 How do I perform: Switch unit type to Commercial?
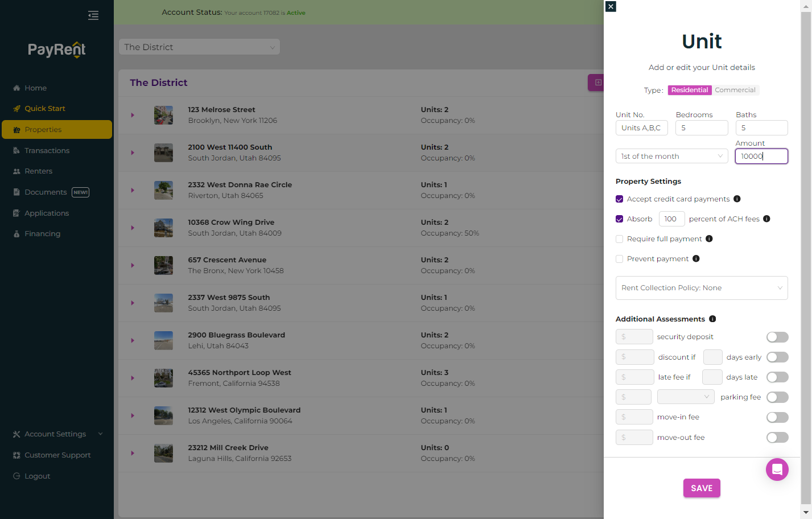[x=735, y=90]
